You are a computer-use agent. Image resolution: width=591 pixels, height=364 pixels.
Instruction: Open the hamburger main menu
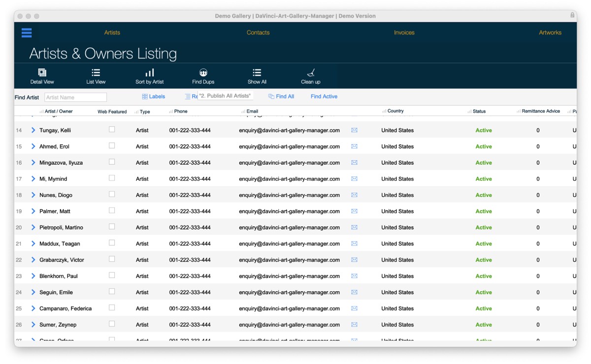click(x=27, y=33)
